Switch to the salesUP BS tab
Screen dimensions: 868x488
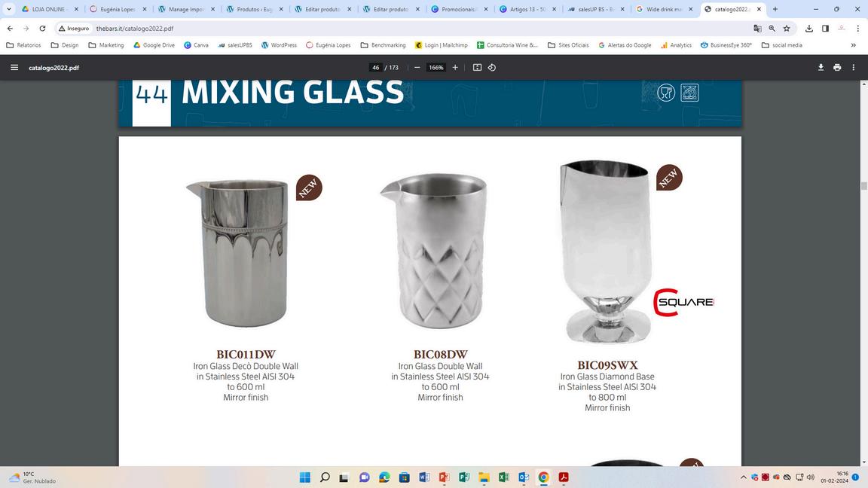click(596, 9)
